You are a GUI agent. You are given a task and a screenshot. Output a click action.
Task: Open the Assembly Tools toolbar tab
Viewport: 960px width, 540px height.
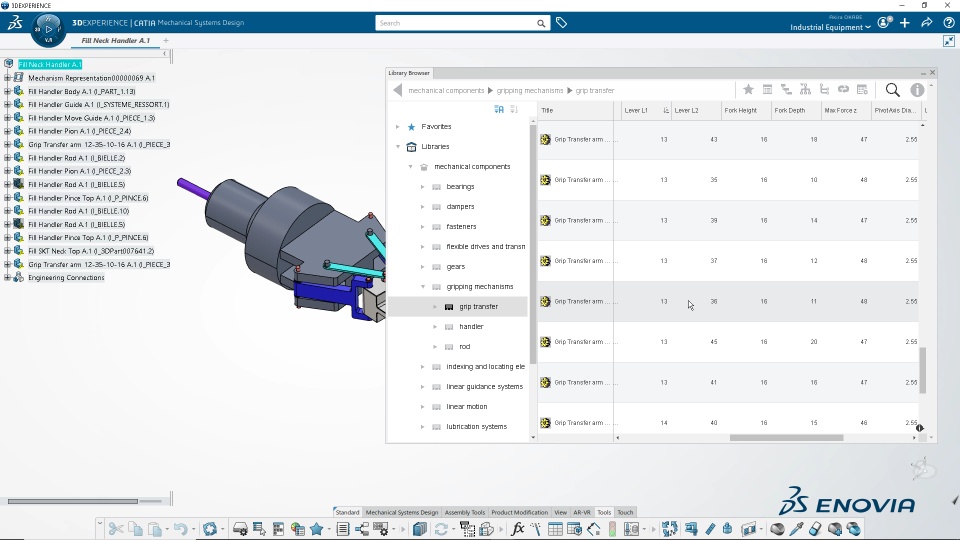click(x=465, y=512)
